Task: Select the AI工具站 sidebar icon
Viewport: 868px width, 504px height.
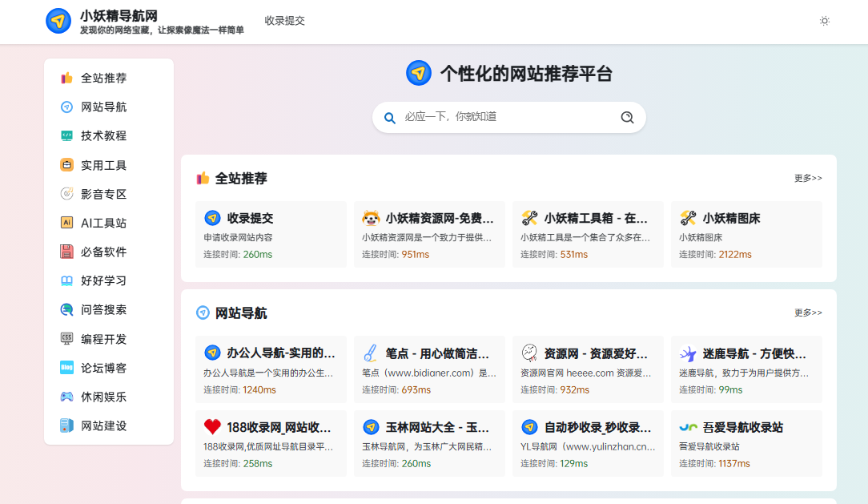Action: (66, 222)
